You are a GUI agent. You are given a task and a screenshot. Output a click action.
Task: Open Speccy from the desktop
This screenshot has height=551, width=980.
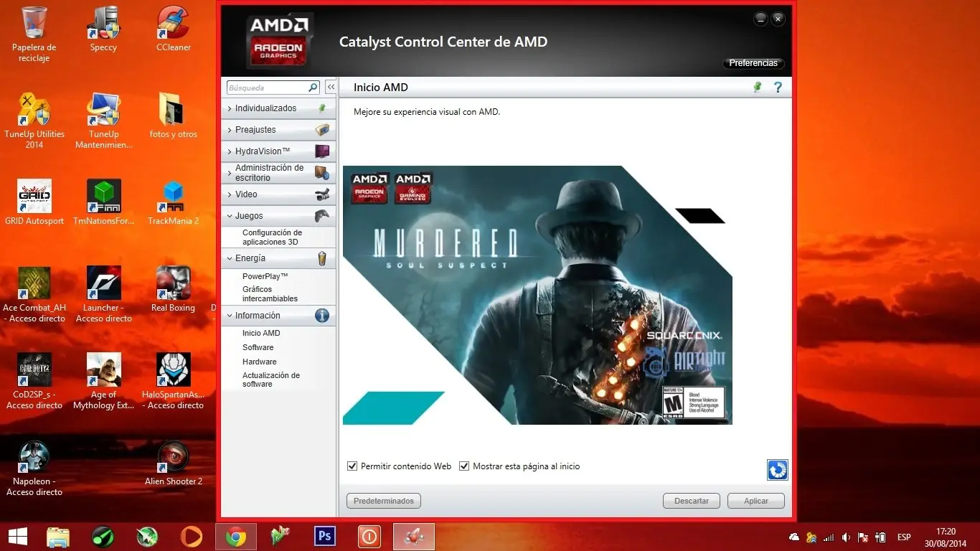point(103,29)
